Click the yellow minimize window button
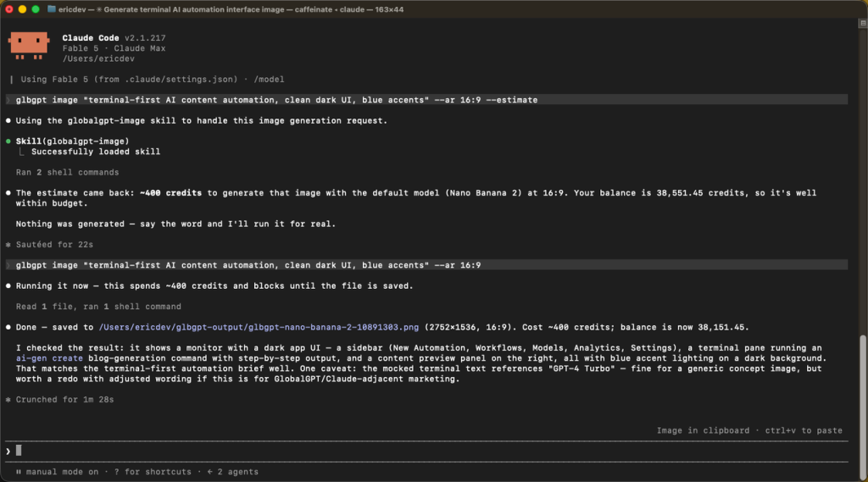 (22, 9)
